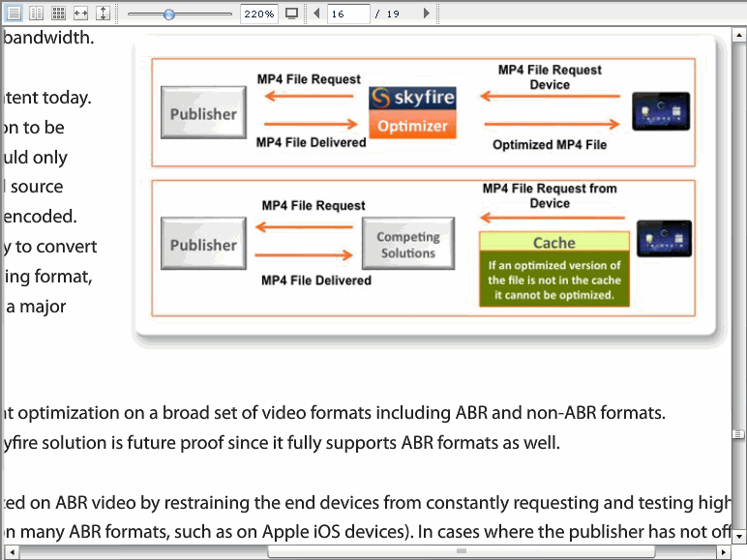The image size is (747, 560).
Task: Click the Skyfire Optimizer logo
Action: (x=412, y=112)
